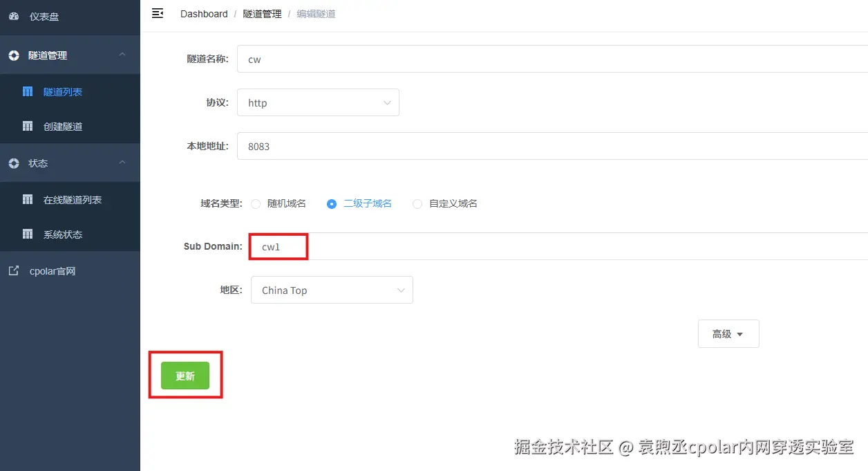Image resolution: width=868 pixels, height=471 pixels.
Task: Open 仪表盘 in the sidebar
Action: [x=70, y=17]
